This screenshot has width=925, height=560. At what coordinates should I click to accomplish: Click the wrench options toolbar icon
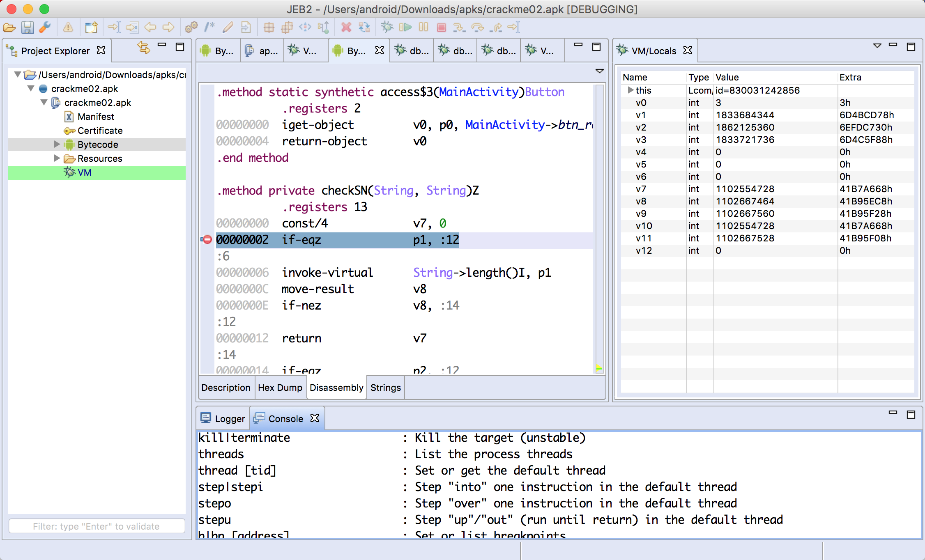[x=45, y=28]
